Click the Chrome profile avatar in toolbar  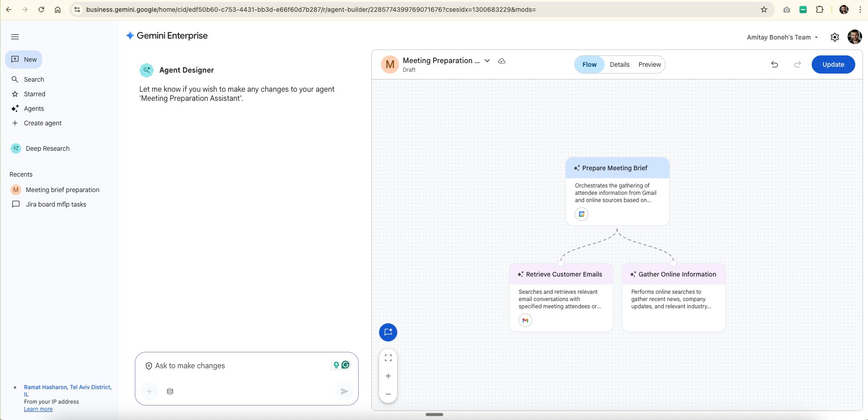tap(844, 10)
